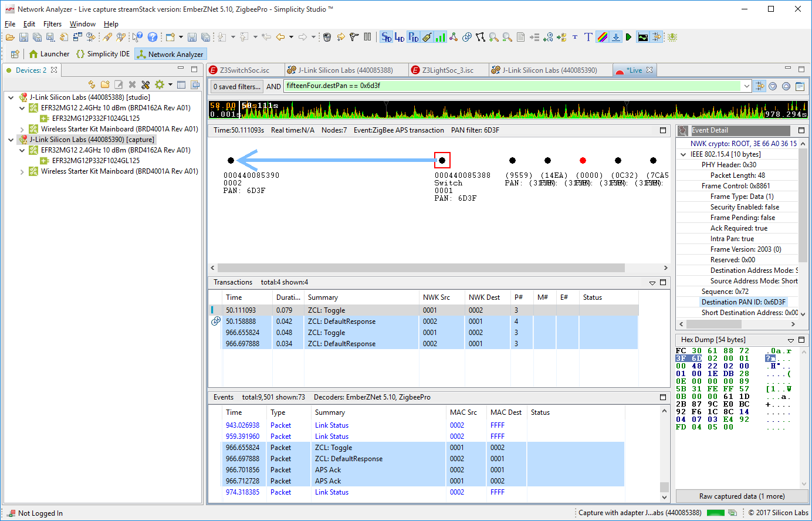The image size is (812, 521).
Task: Open the filter expression dropdown arrow
Action: pyautogui.click(x=746, y=86)
